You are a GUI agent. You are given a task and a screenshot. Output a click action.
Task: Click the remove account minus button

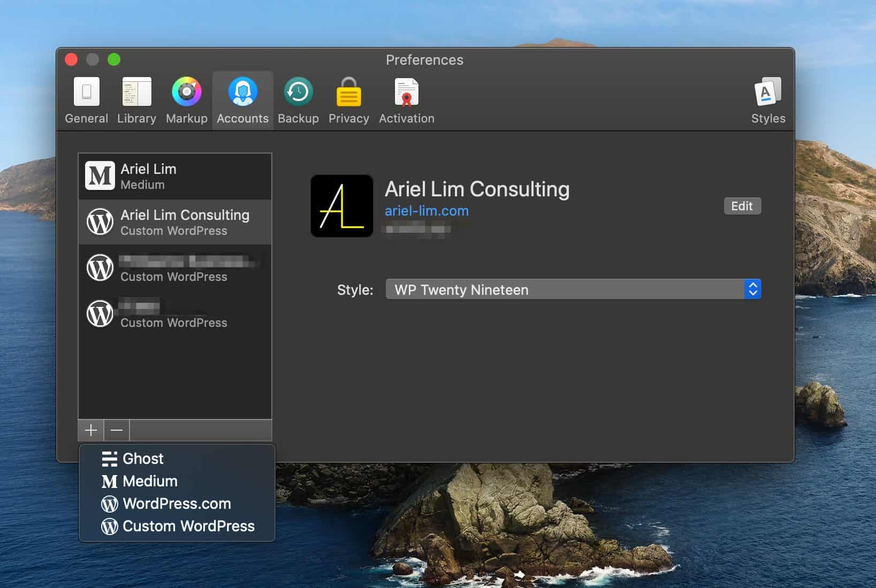117,430
